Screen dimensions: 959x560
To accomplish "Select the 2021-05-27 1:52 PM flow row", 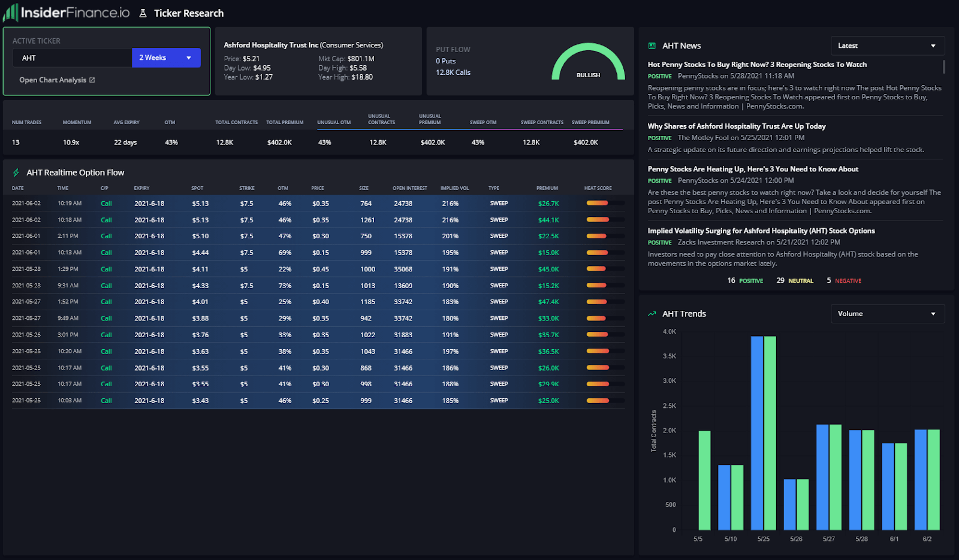I will 318,302.
